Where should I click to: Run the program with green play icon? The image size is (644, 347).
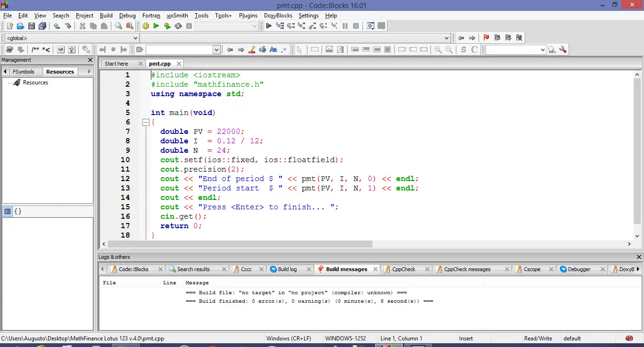(x=156, y=26)
